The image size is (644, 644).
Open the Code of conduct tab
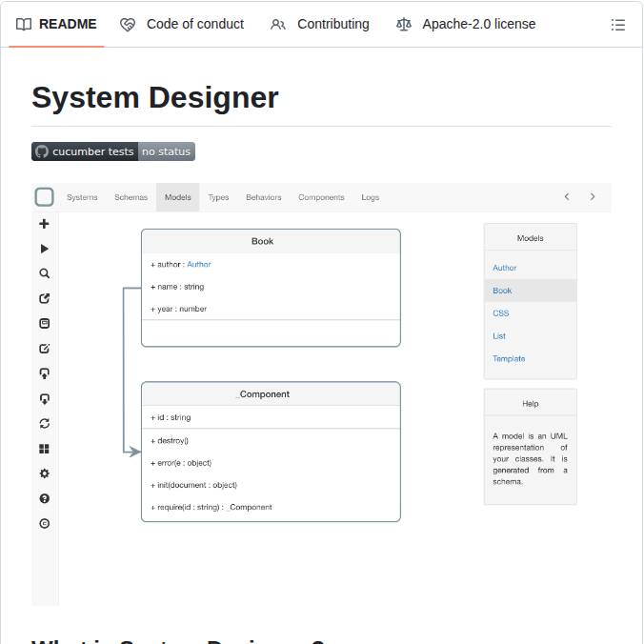coord(182,24)
